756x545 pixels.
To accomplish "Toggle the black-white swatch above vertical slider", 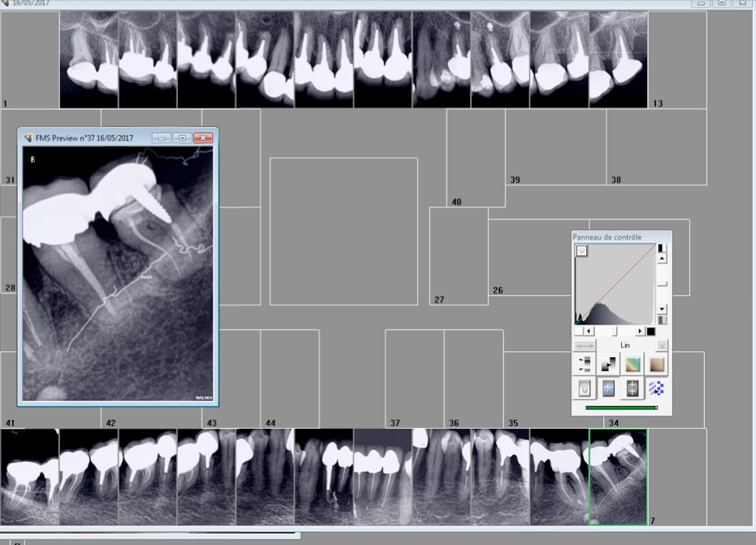I will [661, 248].
